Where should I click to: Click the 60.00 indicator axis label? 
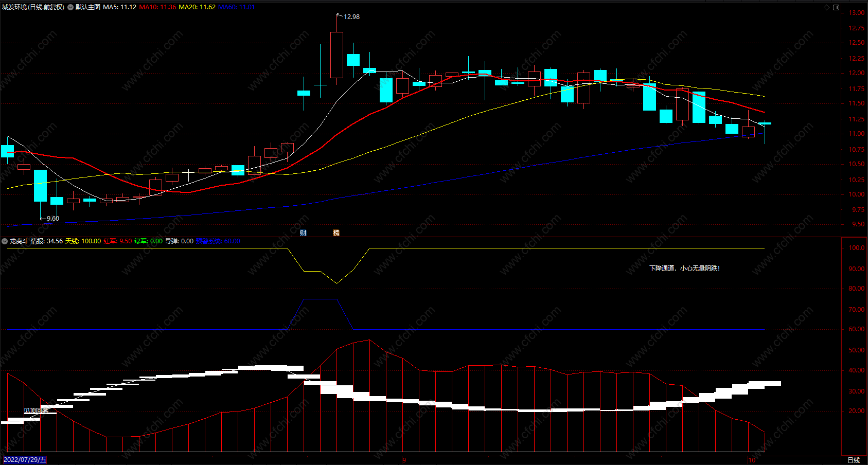point(857,329)
